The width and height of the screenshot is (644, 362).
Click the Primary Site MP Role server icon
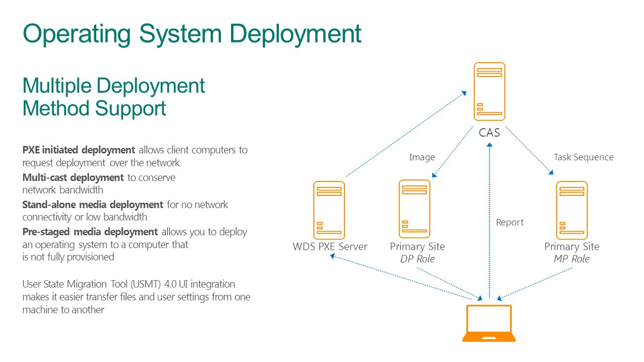pyautogui.click(x=571, y=210)
